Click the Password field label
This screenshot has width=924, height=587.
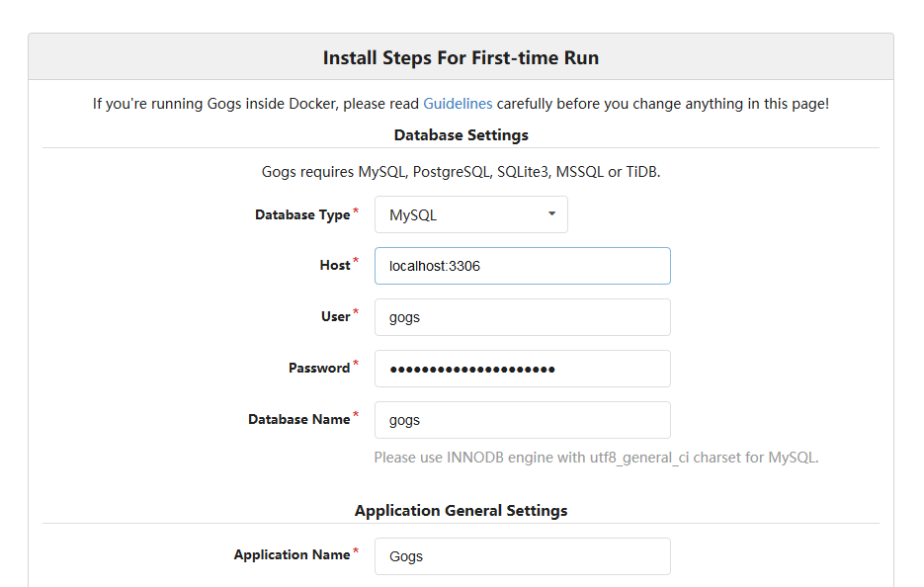(x=319, y=368)
